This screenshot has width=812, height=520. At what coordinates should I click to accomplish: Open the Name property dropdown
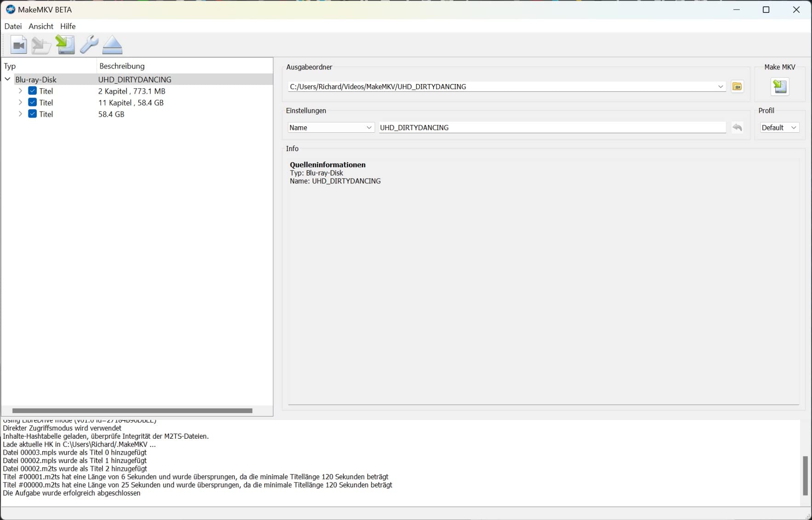point(331,128)
